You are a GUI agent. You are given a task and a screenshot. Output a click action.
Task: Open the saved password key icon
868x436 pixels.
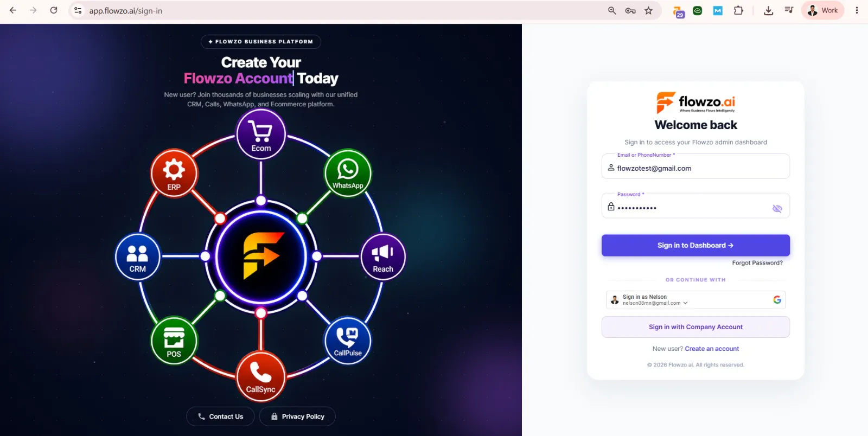pos(630,10)
